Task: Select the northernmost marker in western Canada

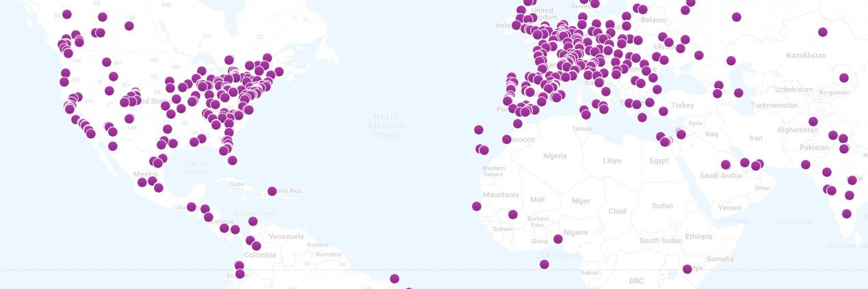Action: (x=66, y=14)
